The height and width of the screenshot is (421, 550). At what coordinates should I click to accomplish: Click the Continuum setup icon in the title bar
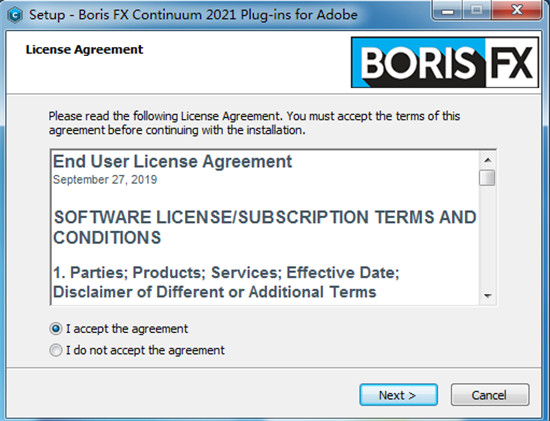pyautogui.click(x=15, y=15)
